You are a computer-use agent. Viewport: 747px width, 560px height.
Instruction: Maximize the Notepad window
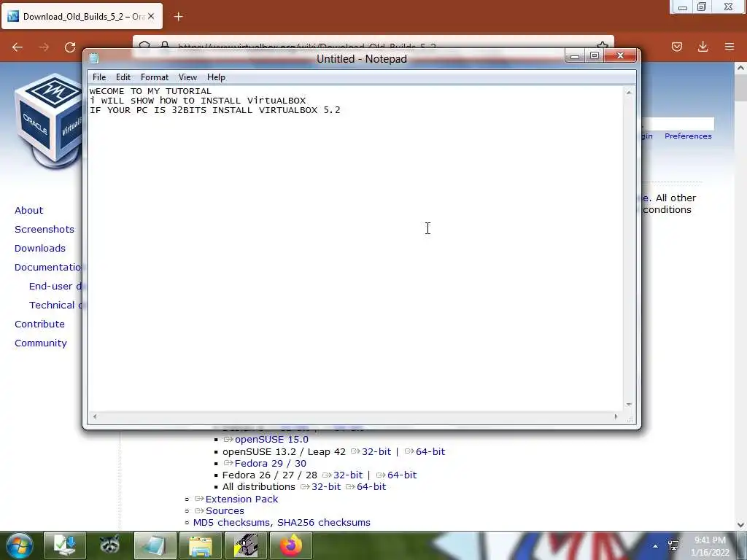coord(594,55)
